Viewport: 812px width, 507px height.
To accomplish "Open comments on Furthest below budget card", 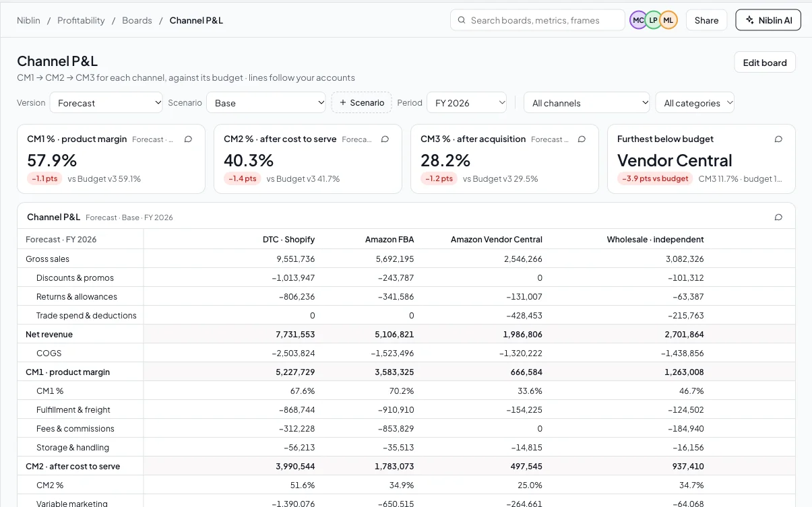I will [778, 139].
